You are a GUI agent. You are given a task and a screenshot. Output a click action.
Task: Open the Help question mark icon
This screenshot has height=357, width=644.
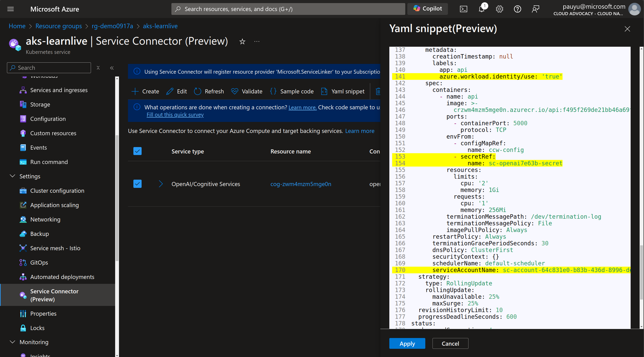coord(517,9)
